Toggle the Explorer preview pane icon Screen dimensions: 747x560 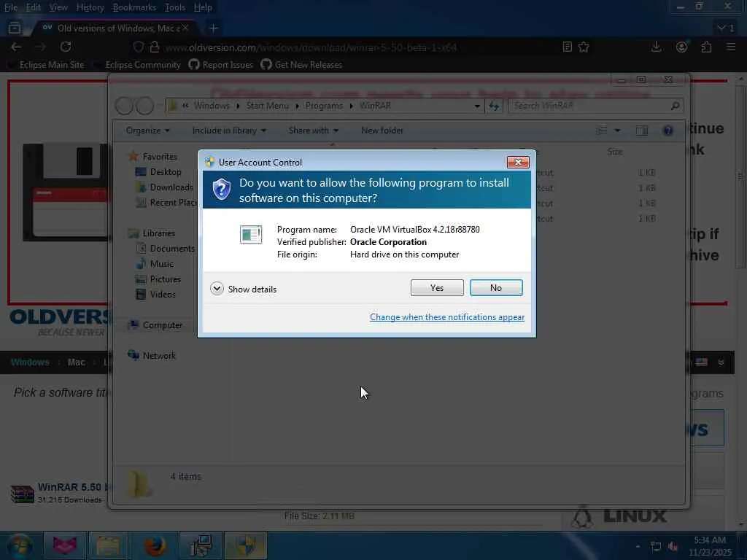click(x=642, y=131)
